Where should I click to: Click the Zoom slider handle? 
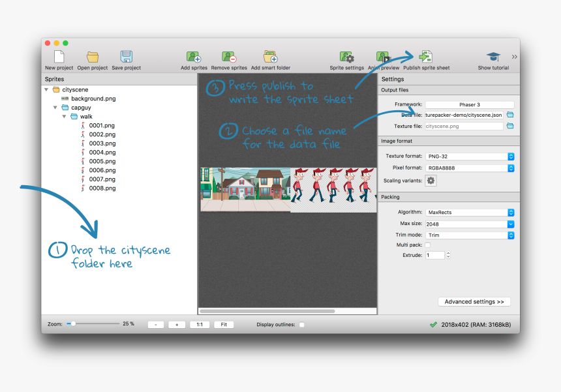click(73, 324)
